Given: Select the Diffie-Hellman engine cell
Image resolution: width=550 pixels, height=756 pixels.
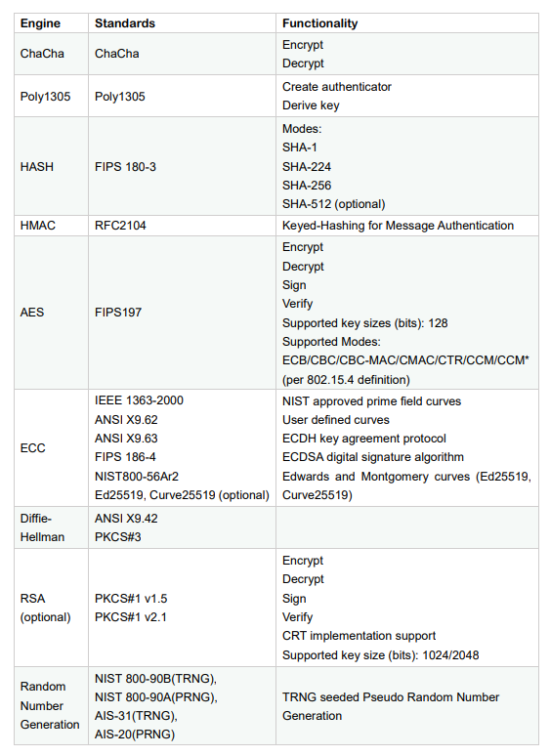Looking at the screenshot, I should [51, 527].
